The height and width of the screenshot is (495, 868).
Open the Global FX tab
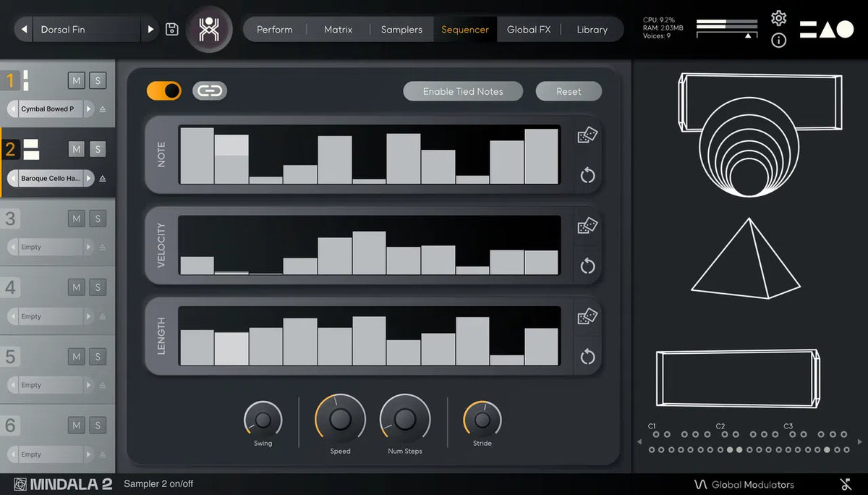pos(529,30)
